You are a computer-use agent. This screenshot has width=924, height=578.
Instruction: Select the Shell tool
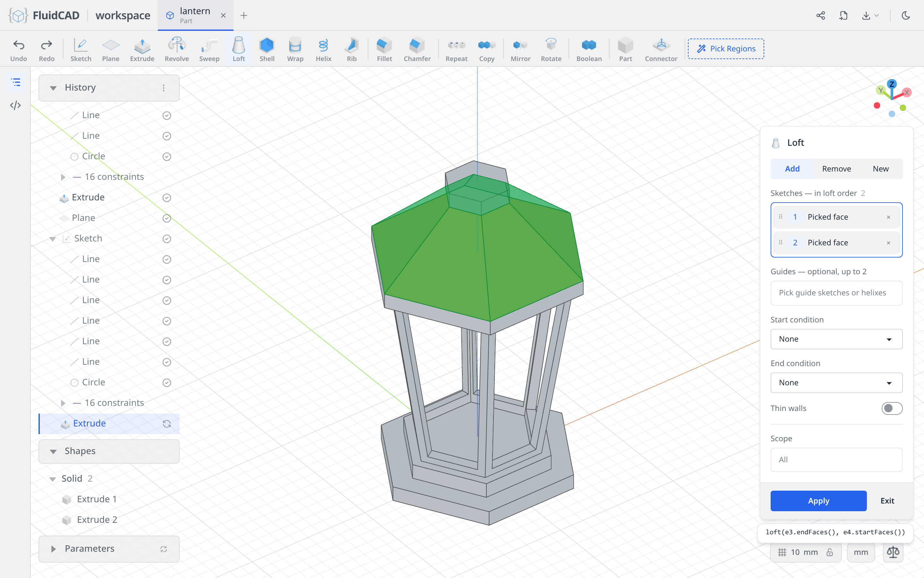pyautogui.click(x=267, y=49)
